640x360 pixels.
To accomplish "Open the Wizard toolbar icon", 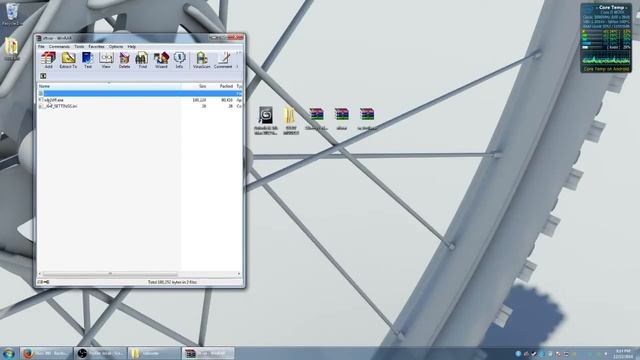I will point(161,60).
